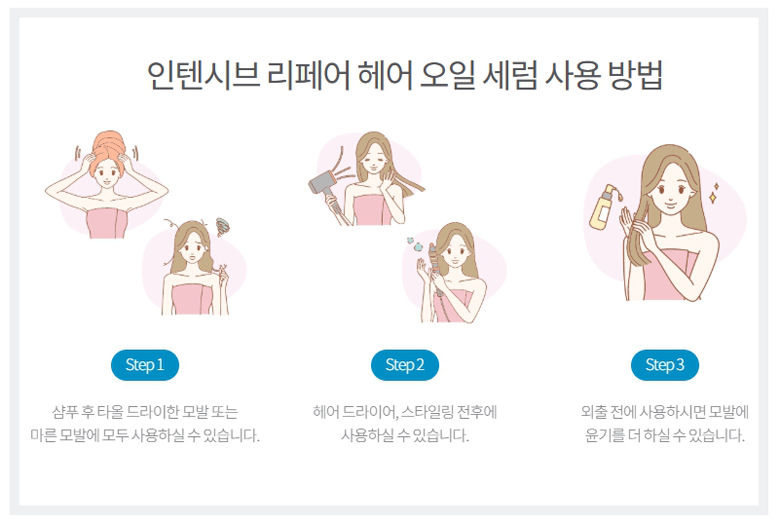Select the towel-wrapped hair illustration

coord(107,184)
